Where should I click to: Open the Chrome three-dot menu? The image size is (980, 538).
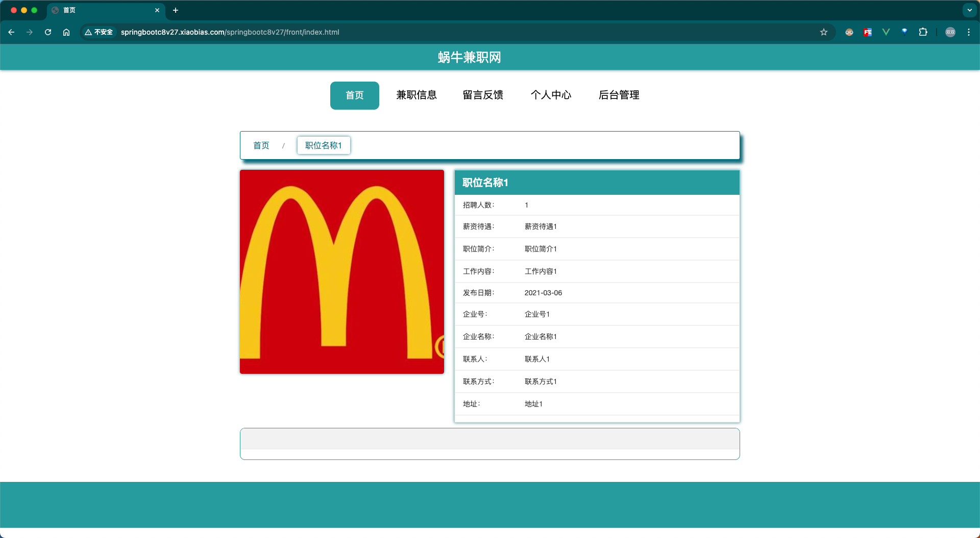click(969, 32)
